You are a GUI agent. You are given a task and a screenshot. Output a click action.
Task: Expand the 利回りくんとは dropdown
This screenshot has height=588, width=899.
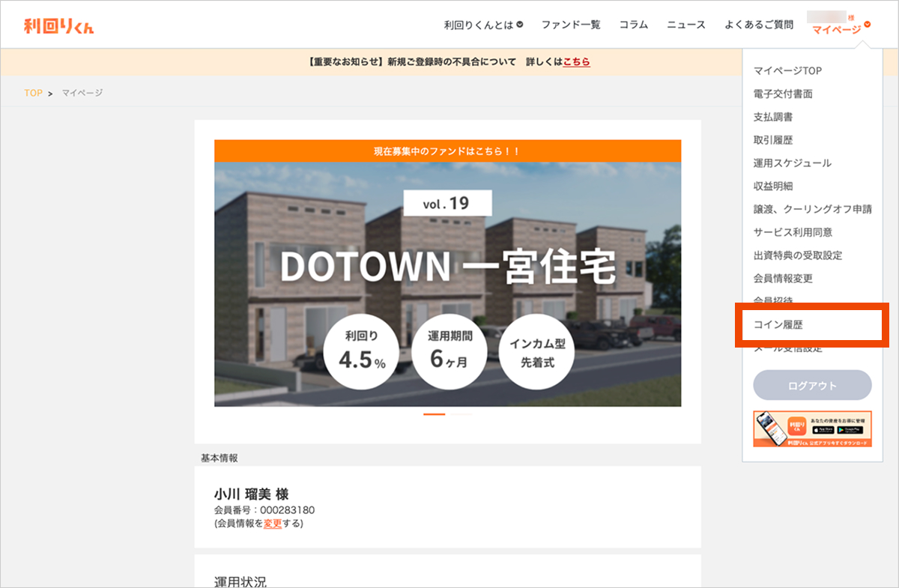(483, 25)
